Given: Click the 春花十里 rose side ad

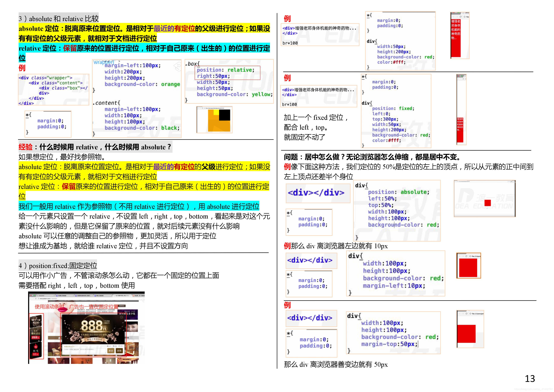Looking at the screenshot, I should pos(36,321).
